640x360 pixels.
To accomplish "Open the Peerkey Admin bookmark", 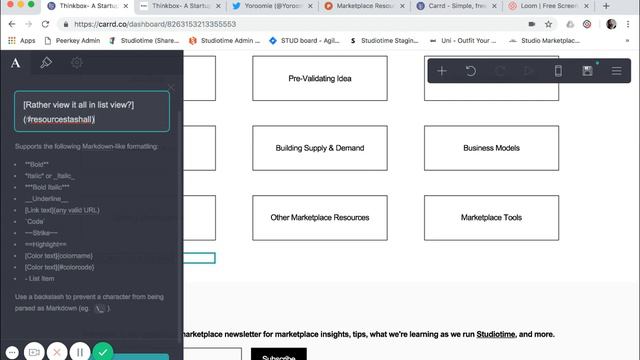I will click(72, 40).
